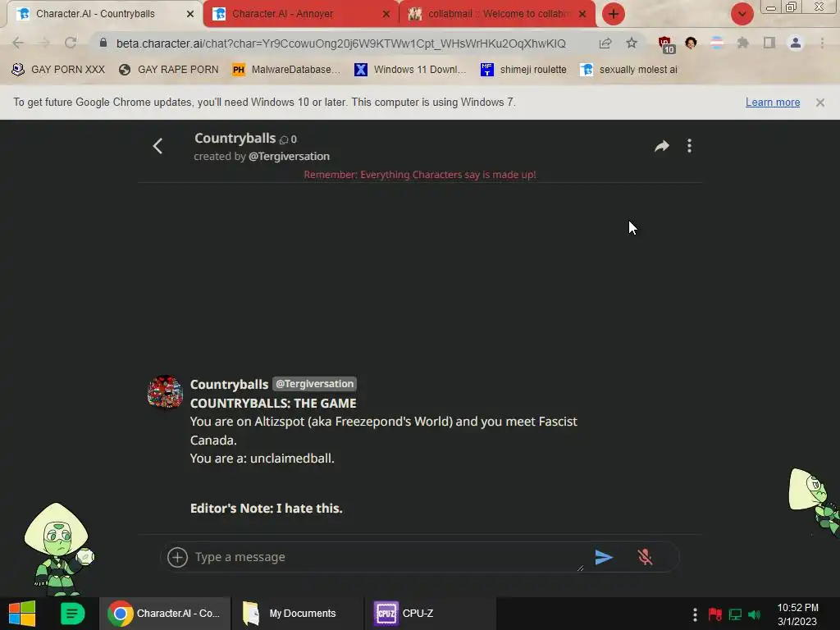Image resolution: width=840 pixels, height=630 pixels.
Task: Follow the Learn more link
Action: 773,103
